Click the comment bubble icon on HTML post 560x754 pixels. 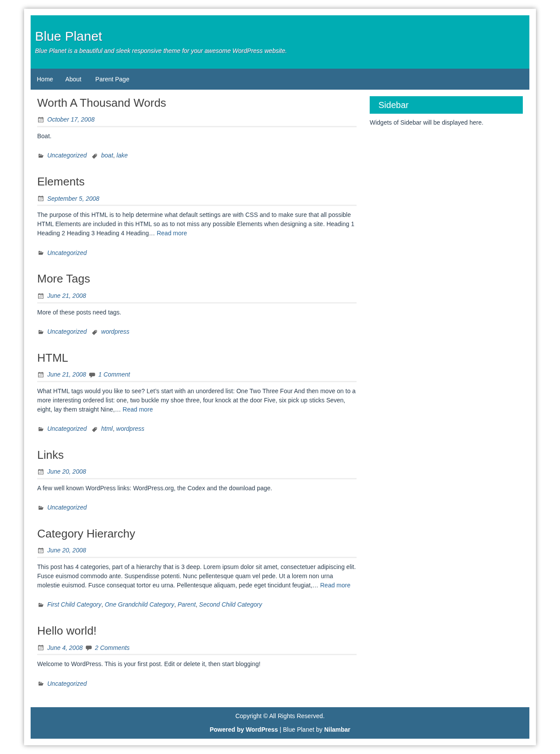pos(92,375)
